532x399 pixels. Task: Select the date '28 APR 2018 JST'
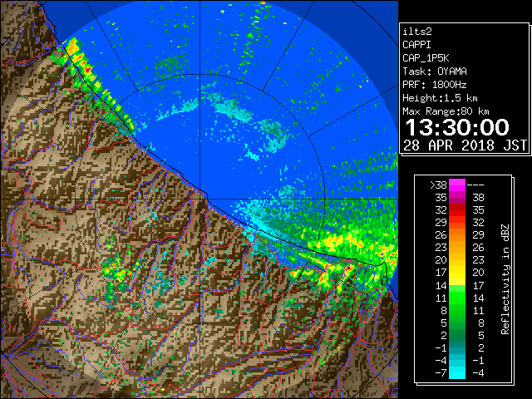[465, 145]
